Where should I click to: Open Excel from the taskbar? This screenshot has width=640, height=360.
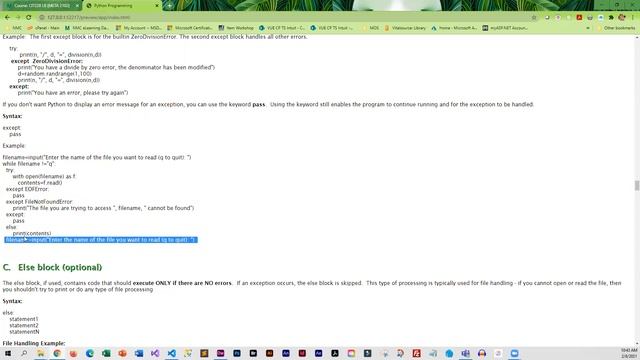point(106,353)
